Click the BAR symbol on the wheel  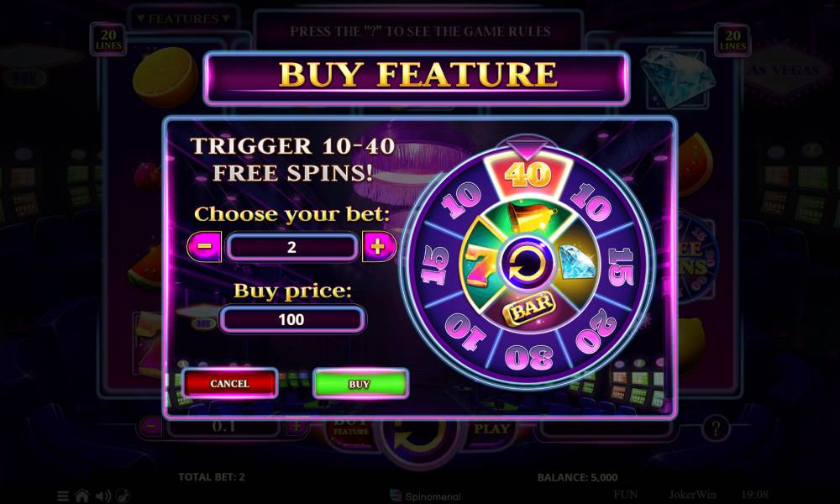(x=528, y=308)
